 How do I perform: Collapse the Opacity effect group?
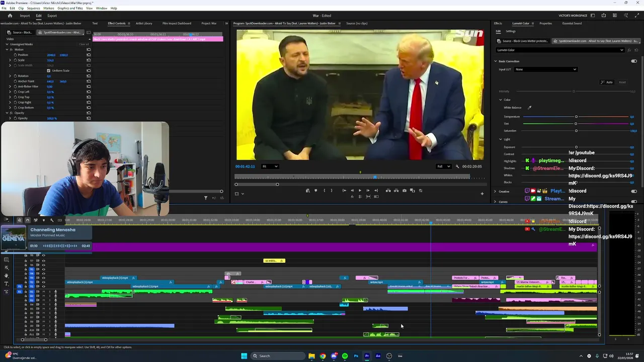pos(7,113)
